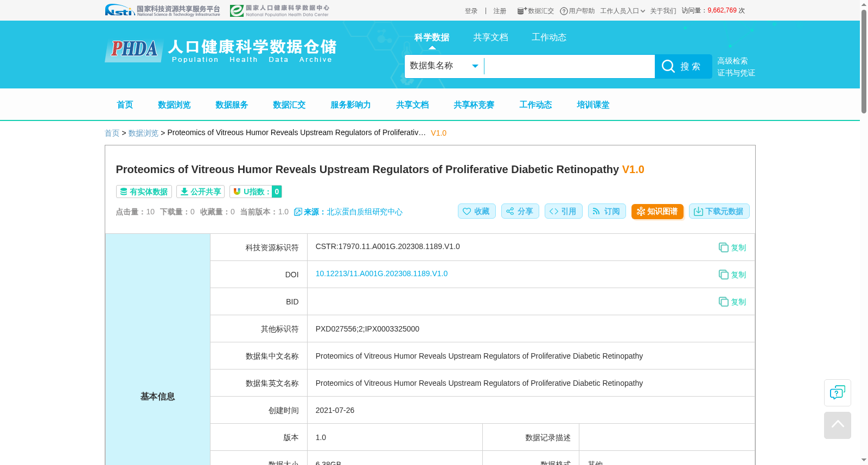Open the online help chat widget
The height and width of the screenshot is (465, 868).
click(837, 393)
